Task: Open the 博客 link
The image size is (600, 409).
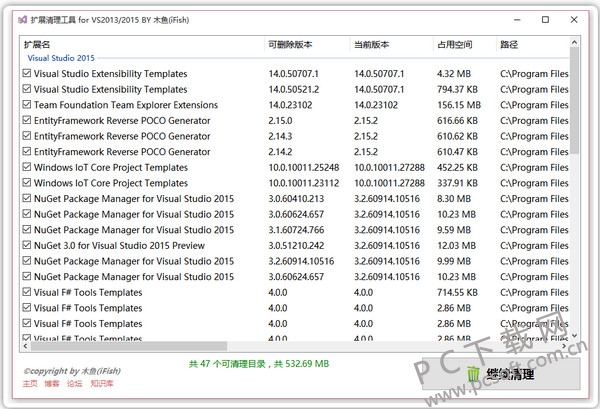Action: click(52, 383)
